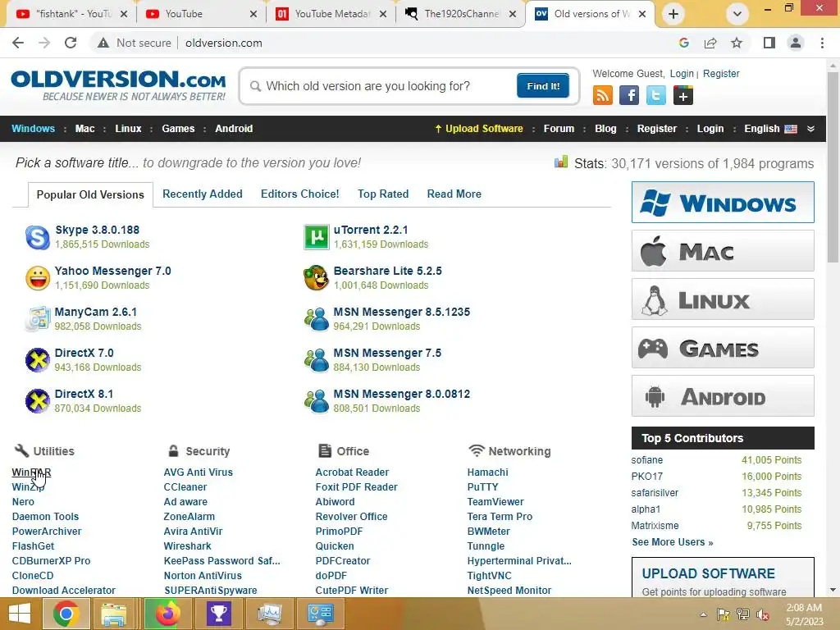The height and width of the screenshot is (630, 840).
Task: Expand the language dropdown chevron
Action: [811, 129]
